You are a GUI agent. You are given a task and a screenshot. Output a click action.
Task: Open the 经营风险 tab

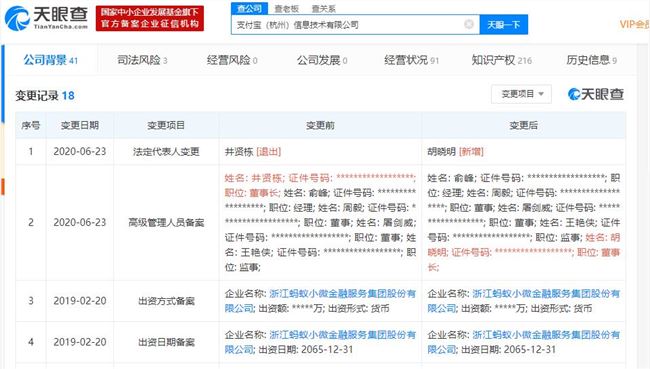[232, 61]
